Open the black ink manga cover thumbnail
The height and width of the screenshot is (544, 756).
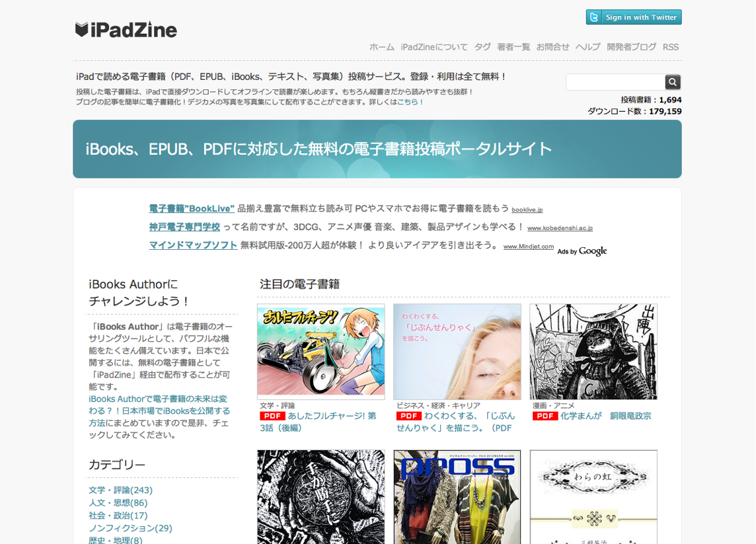(321, 496)
